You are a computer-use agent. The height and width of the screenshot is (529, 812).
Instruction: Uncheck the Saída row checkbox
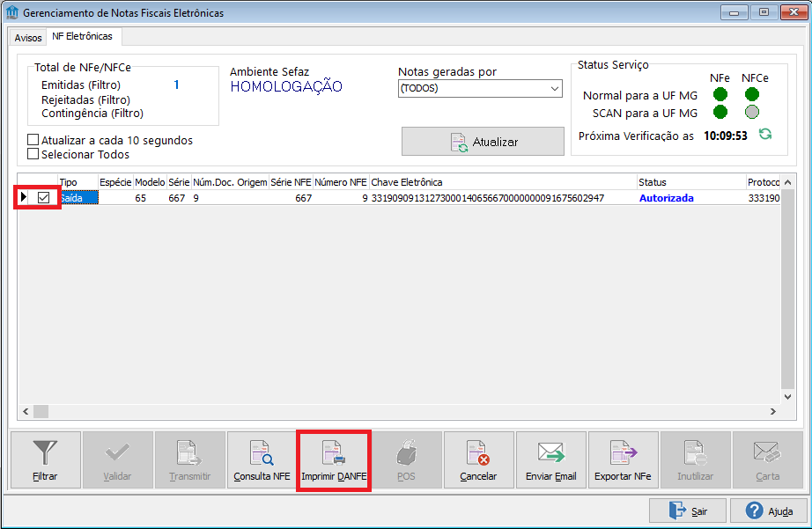point(43,198)
